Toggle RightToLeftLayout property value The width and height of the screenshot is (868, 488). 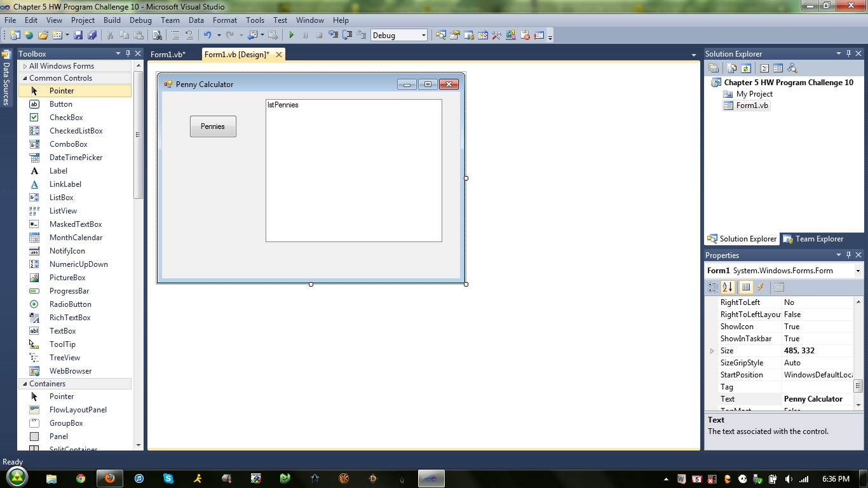coord(818,314)
